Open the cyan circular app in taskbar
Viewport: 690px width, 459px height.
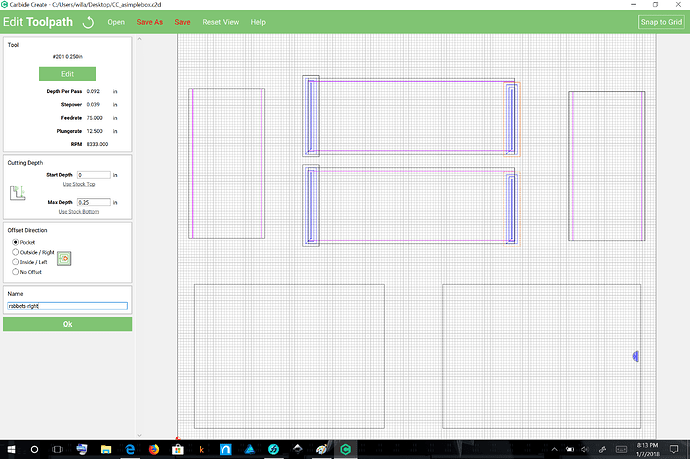[x=273, y=449]
